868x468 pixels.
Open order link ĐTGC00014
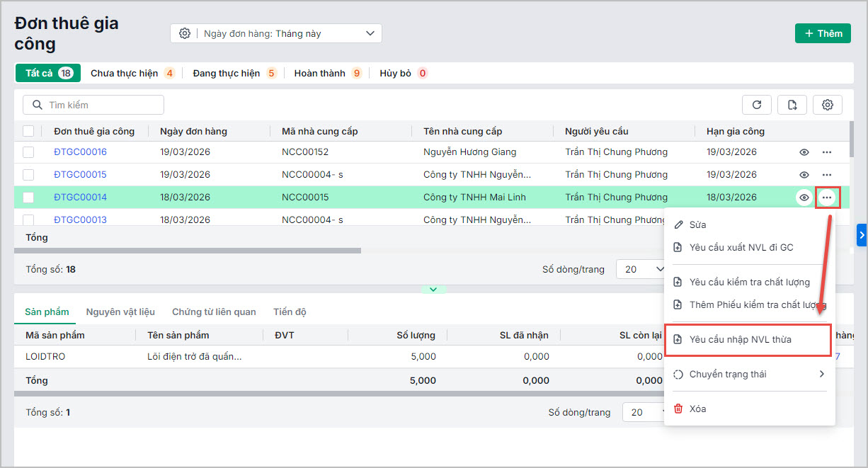coord(80,198)
